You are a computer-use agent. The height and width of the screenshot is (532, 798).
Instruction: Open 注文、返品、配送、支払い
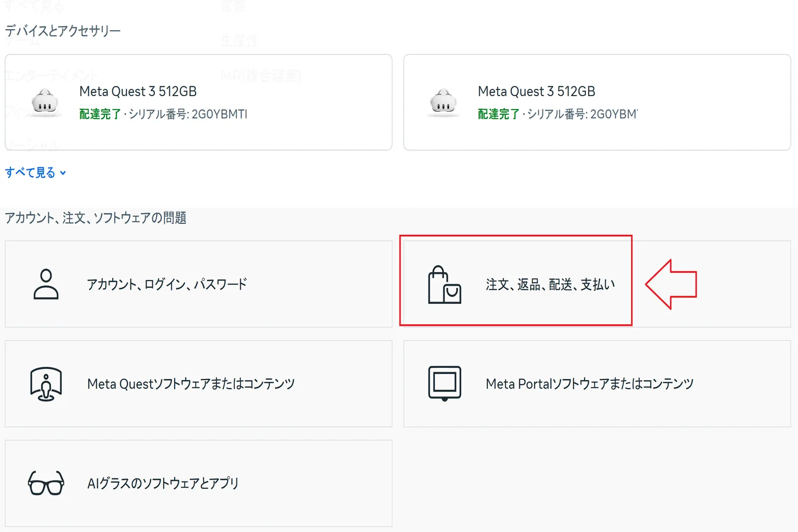(597, 284)
